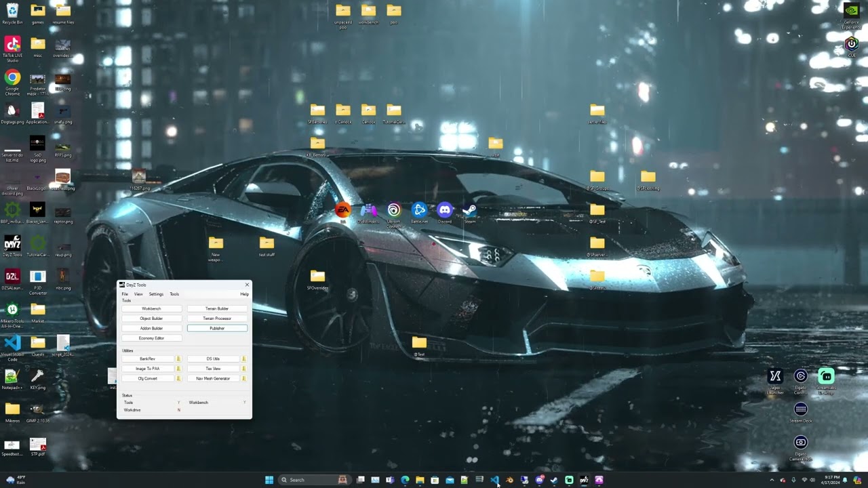Select the Ubisoft Connect desktop icon

point(394,215)
